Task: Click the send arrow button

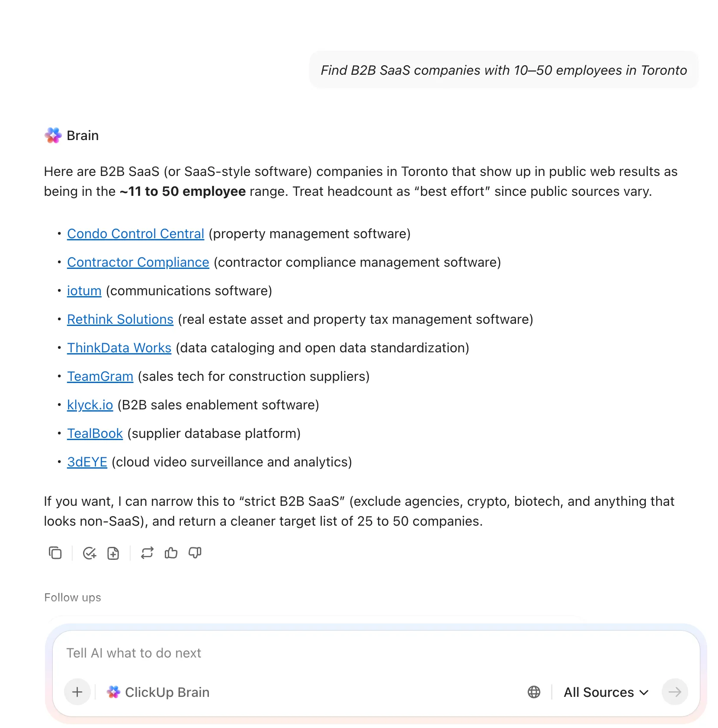Action: [675, 692]
